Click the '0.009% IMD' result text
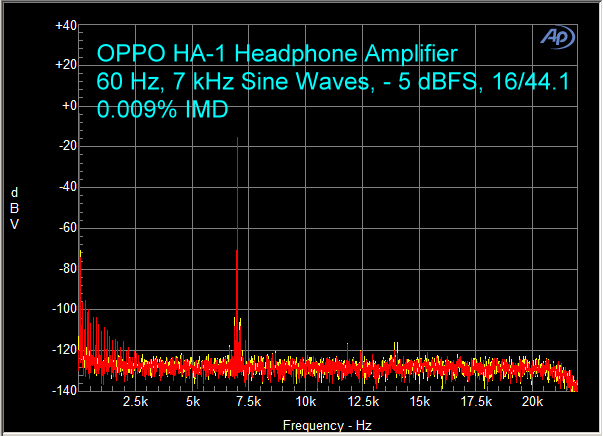 (162, 110)
